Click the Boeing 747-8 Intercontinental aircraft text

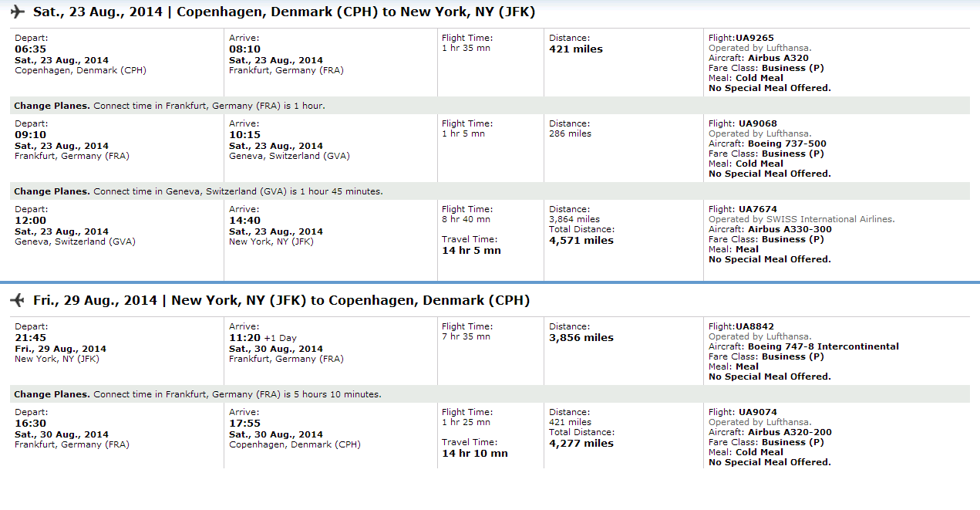823,346
